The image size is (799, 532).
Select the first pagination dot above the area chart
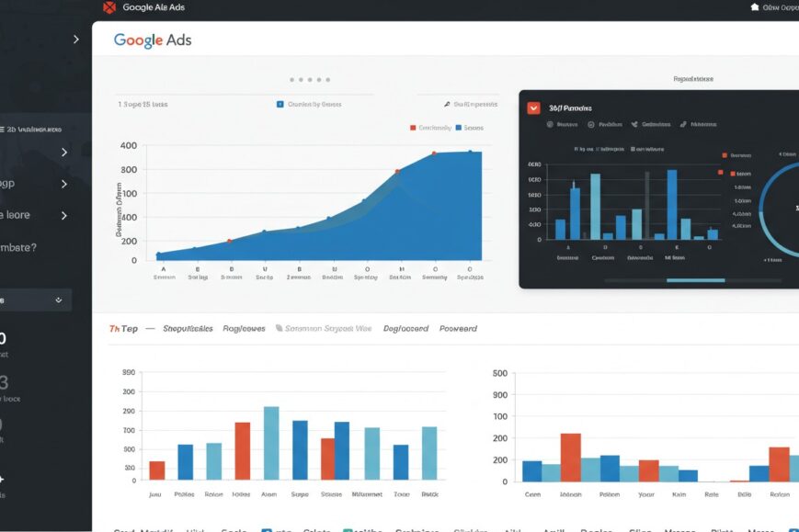click(292, 80)
